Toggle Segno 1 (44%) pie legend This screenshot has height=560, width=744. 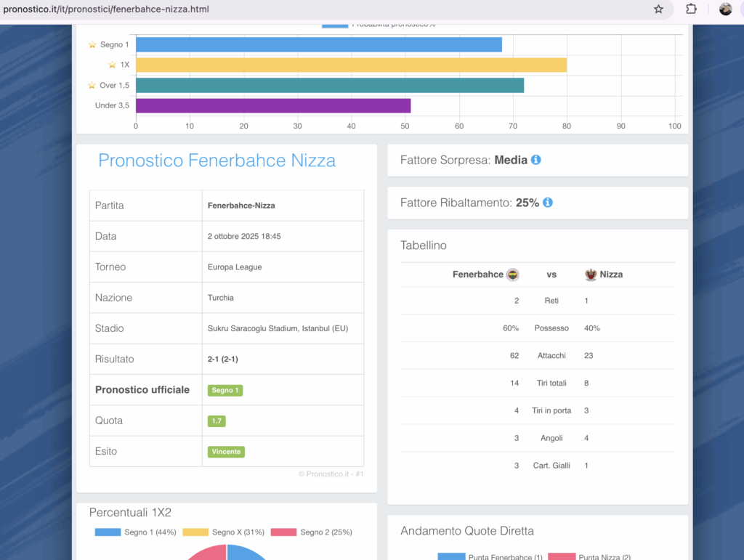tap(135, 532)
